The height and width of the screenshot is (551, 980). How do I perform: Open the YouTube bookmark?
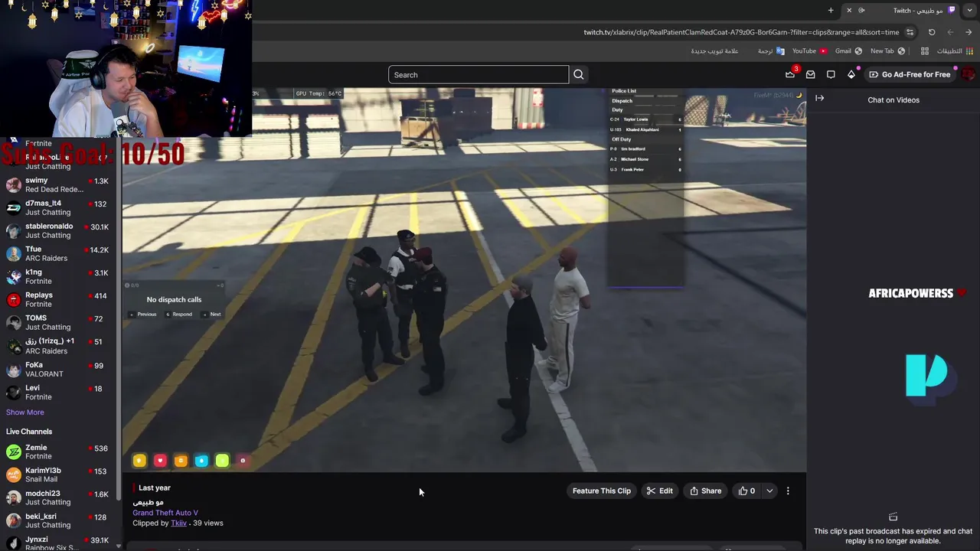point(808,51)
